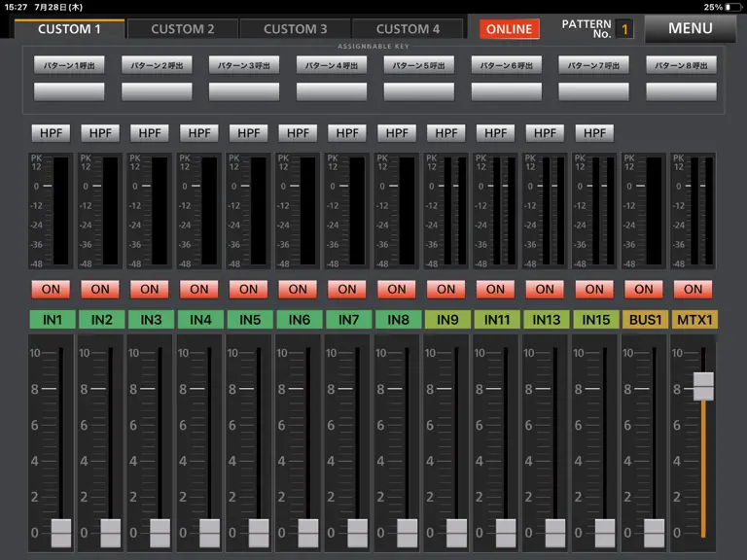Click the IN8 level meter

point(397,210)
